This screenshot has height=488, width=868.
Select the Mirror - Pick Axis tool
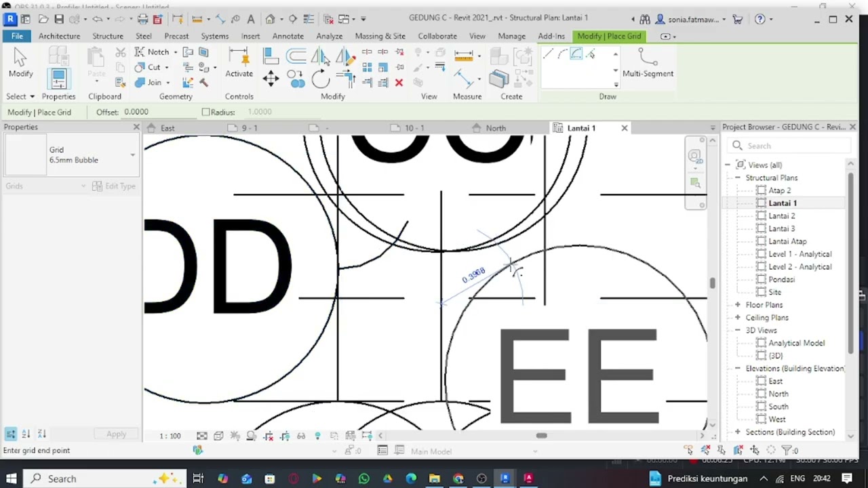[320, 56]
